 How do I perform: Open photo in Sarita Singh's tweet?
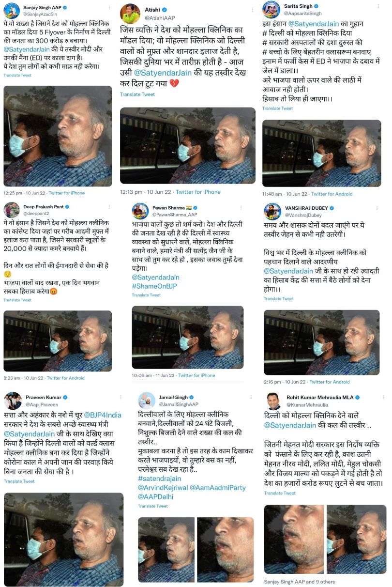point(322,154)
